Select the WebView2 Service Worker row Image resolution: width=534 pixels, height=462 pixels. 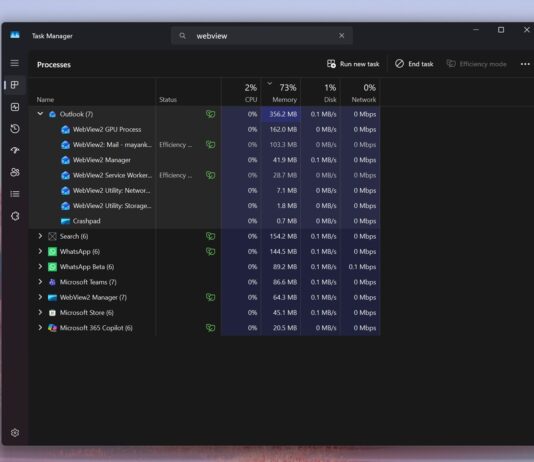tap(204, 175)
